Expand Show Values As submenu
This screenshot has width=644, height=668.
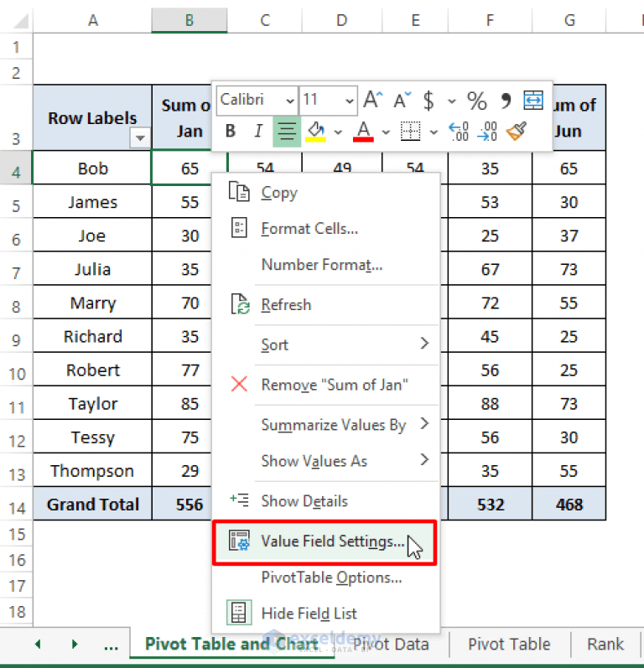[326, 461]
